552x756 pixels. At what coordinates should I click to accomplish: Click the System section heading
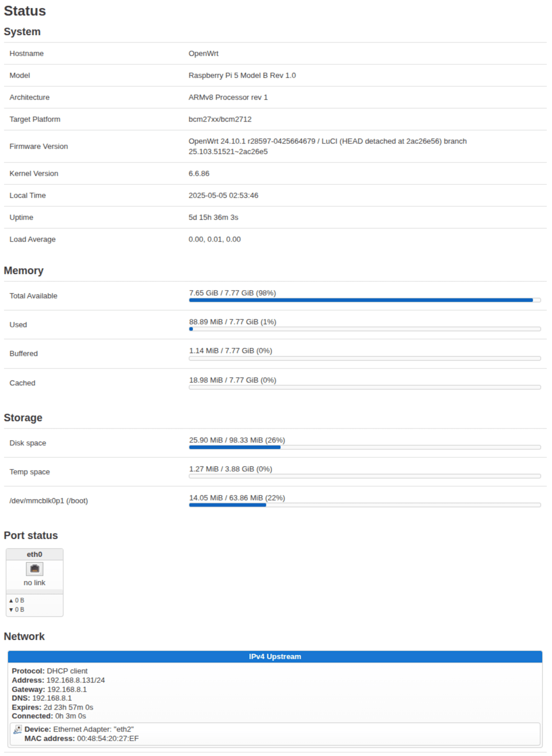tap(22, 32)
